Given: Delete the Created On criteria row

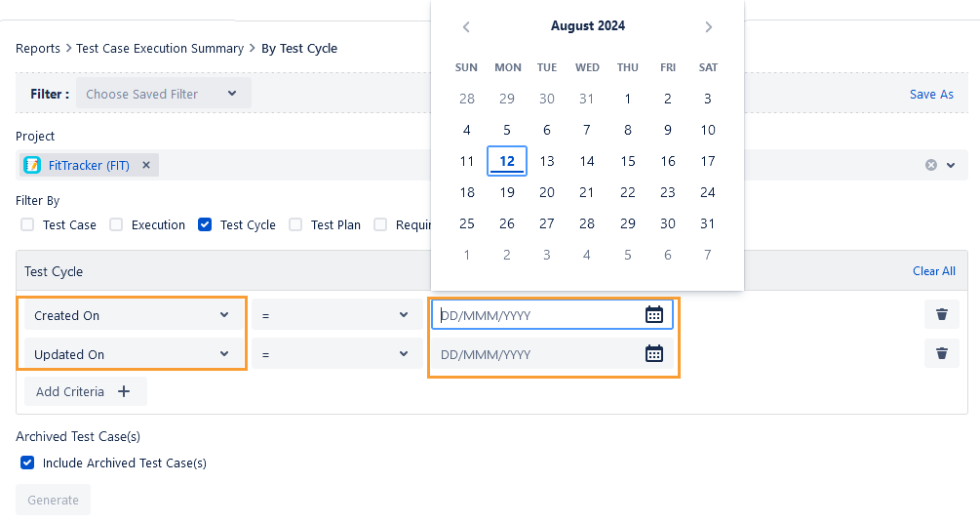Looking at the screenshot, I should point(941,314).
